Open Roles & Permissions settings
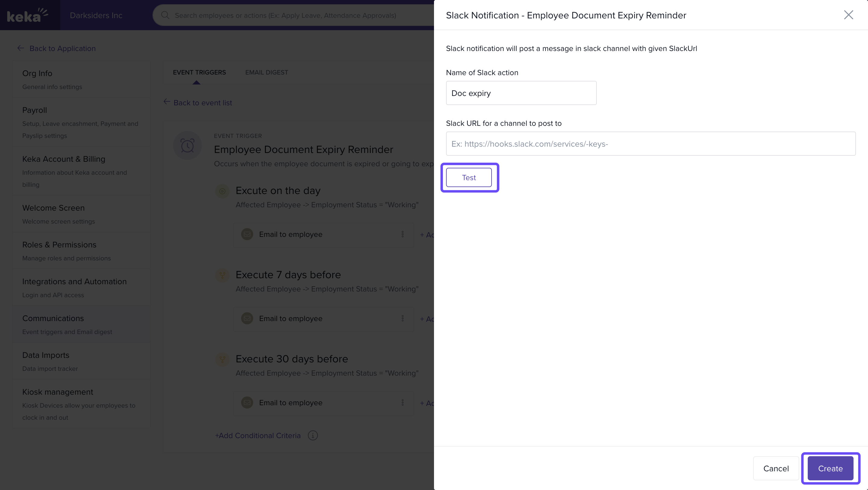Image resolution: width=868 pixels, height=490 pixels. [59, 245]
